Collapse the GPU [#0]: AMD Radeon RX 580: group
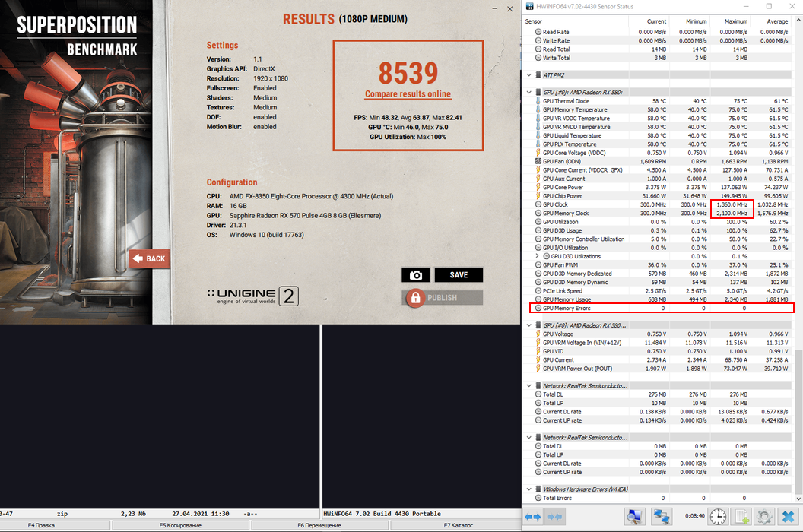The image size is (803, 532). pos(529,92)
